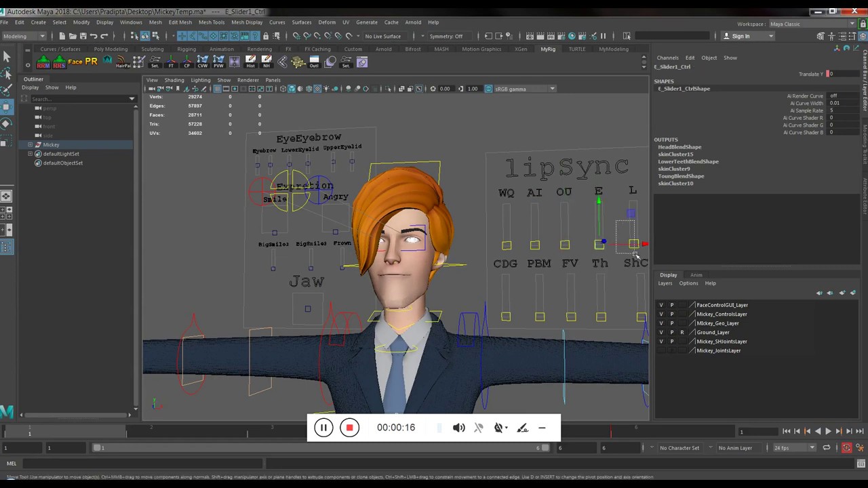The height and width of the screenshot is (488, 868).
Task: Click the CP shelf icon
Action: pos(186,62)
